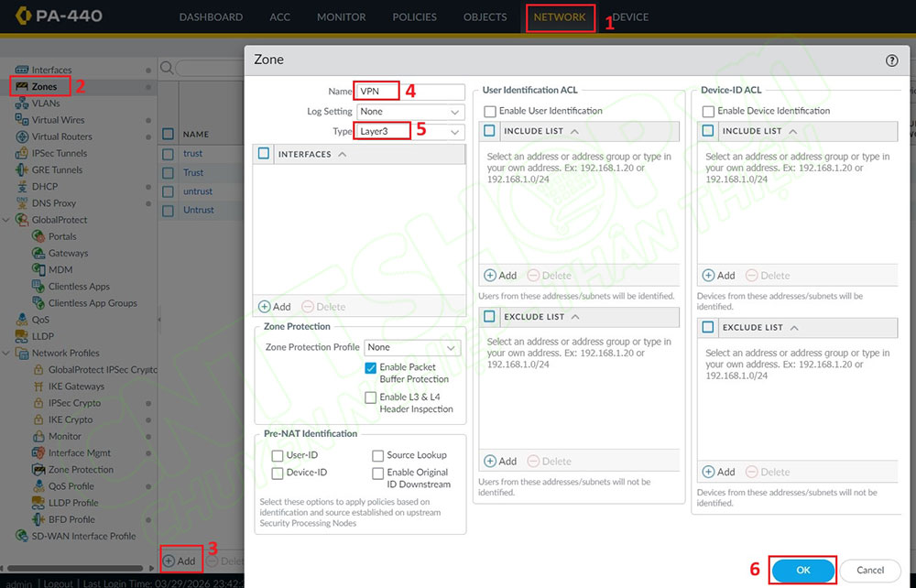
Task: Open the ACC tab
Action: (x=279, y=16)
